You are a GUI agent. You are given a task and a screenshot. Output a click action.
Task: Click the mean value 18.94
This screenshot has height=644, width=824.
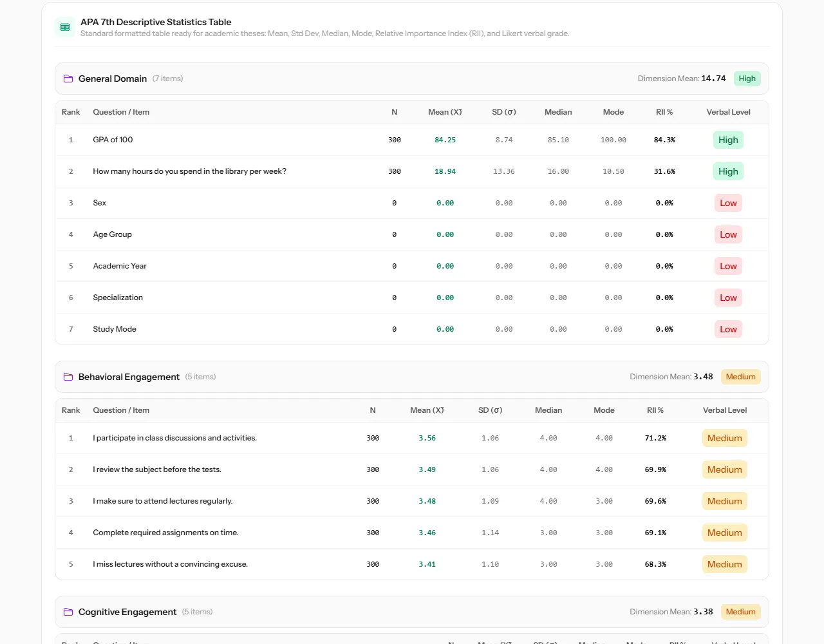(445, 171)
